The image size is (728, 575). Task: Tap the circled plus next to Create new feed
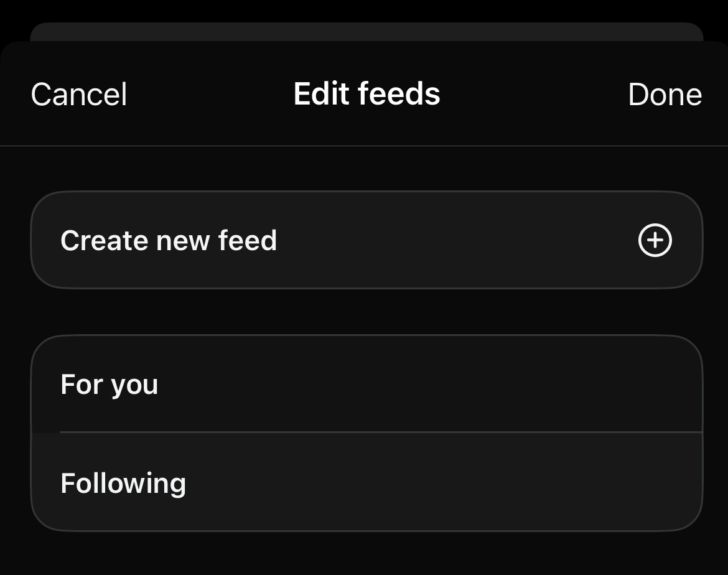pyautogui.click(x=655, y=240)
